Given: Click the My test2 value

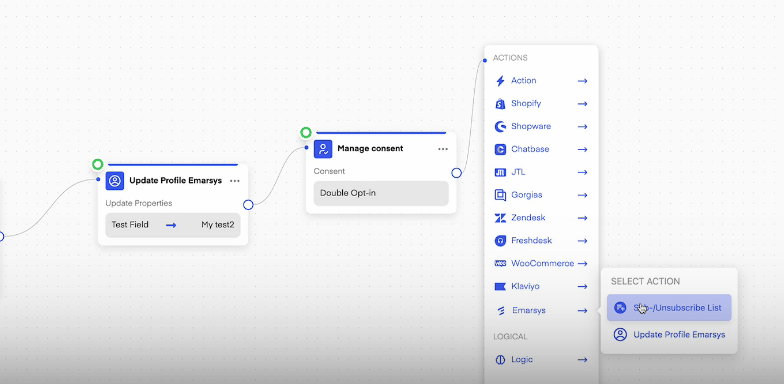Looking at the screenshot, I should pos(218,225).
